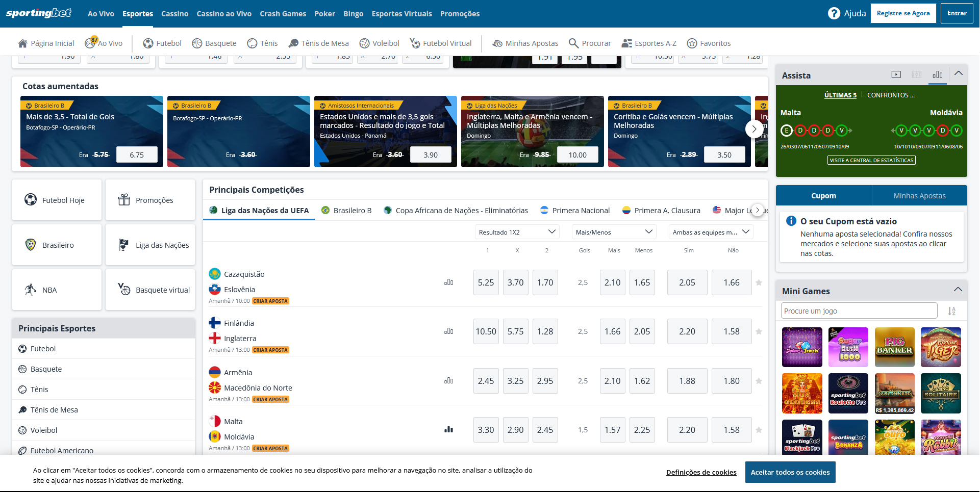Screen dimensions: 980x492
Task: Open the Ajuda help icon
Action: [834, 13]
